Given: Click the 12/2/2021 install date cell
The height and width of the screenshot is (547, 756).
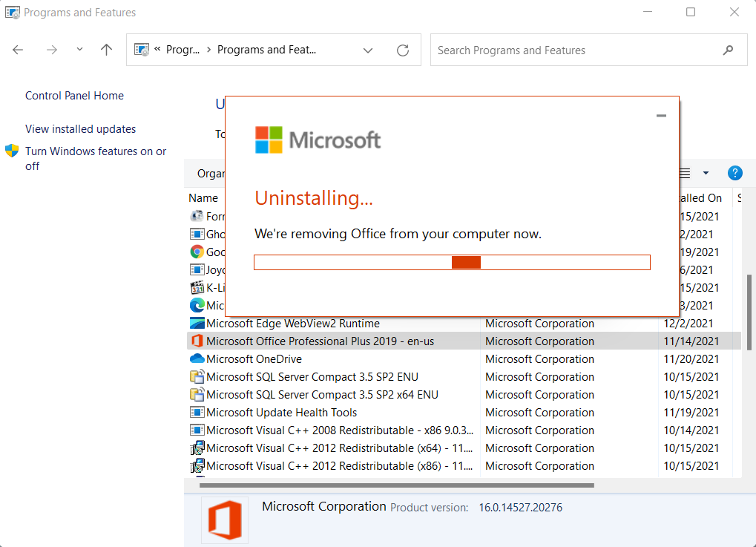Looking at the screenshot, I should click(x=688, y=323).
